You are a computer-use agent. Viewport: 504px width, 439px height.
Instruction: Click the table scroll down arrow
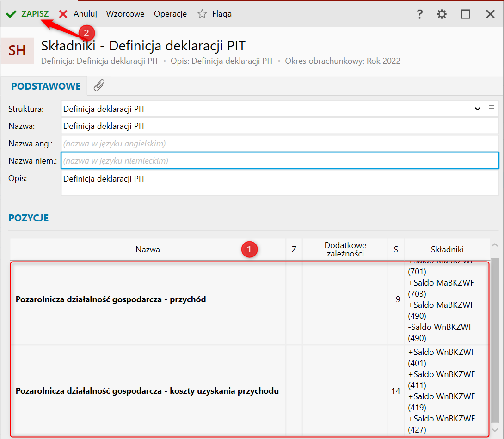[x=495, y=430]
